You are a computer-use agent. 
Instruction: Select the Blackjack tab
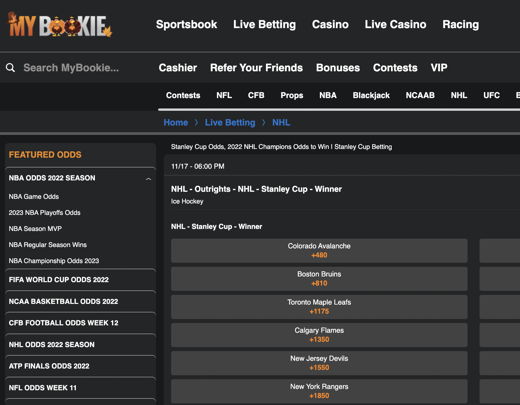(371, 95)
